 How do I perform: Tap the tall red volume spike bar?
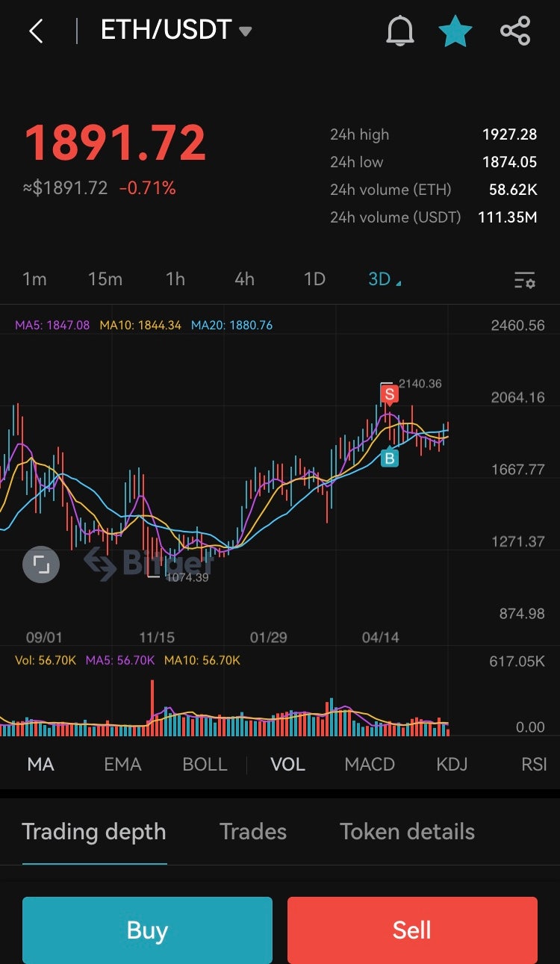coord(152,708)
